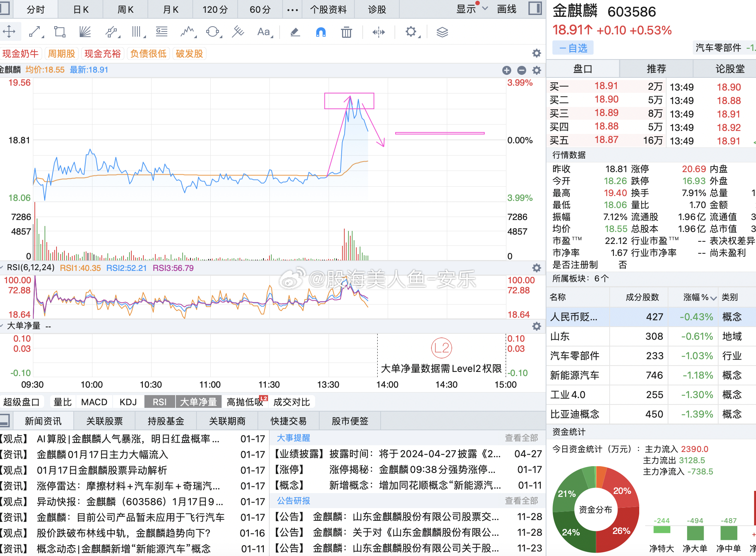The height and width of the screenshot is (556, 756).
Task: Click the layers stack icon in toolbar
Action: click(x=442, y=32)
